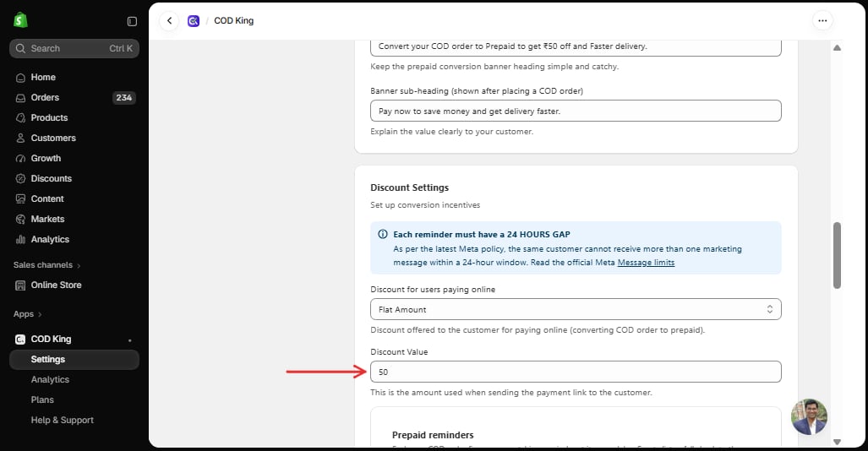The width and height of the screenshot is (868, 451).
Task: Click the search magnifier icon
Action: point(20,49)
